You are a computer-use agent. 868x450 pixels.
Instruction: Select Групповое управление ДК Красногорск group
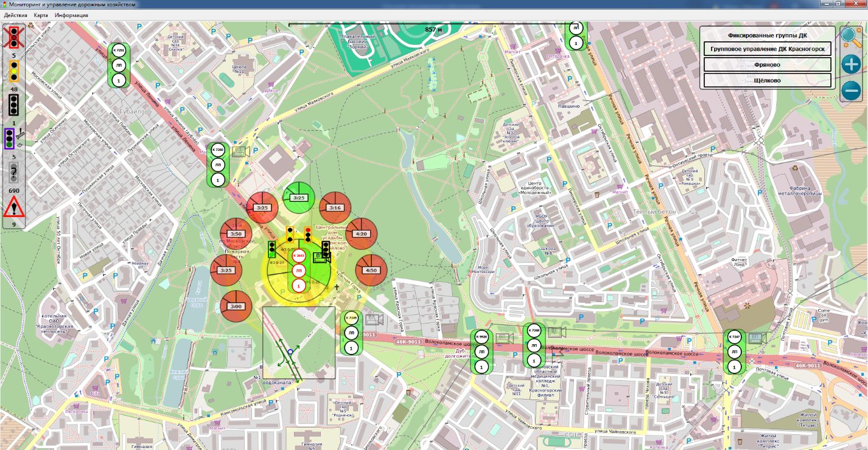pyautogui.click(x=767, y=49)
